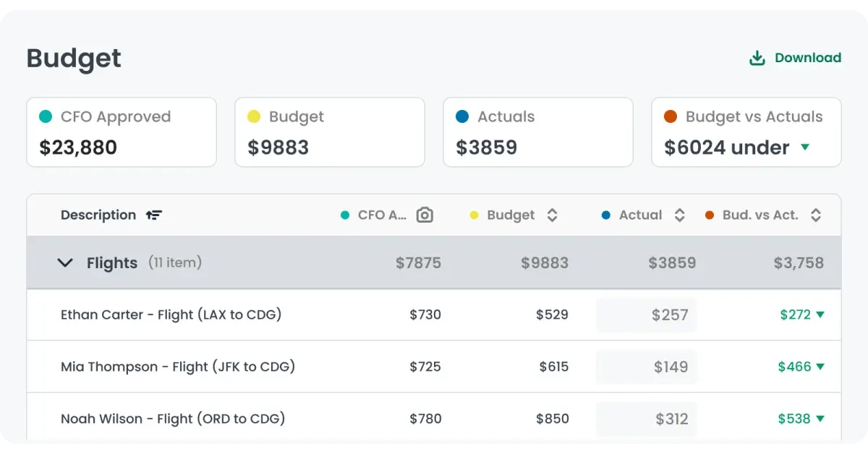
Task: Edit the $149 actual amount field
Action: tap(647, 367)
